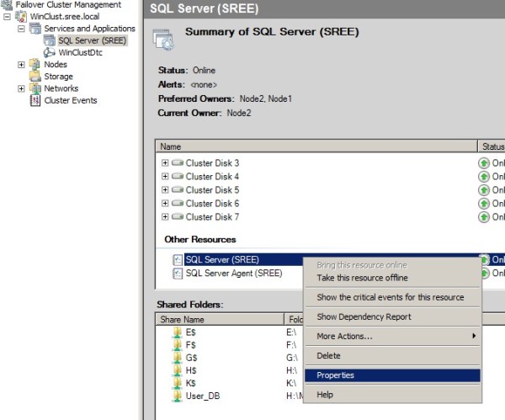The height and width of the screenshot is (420, 505).
Task: Click Delete in the context menu
Action: (x=328, y=356)
